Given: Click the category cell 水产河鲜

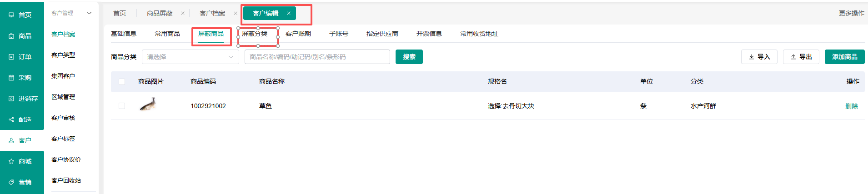Looking at the screenshot, I should (x=703, y=106).
